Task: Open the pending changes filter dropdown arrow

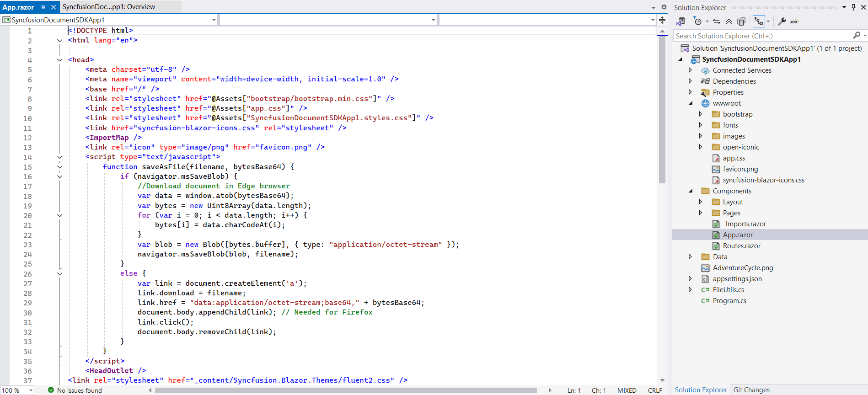Action: pos(707,21)
